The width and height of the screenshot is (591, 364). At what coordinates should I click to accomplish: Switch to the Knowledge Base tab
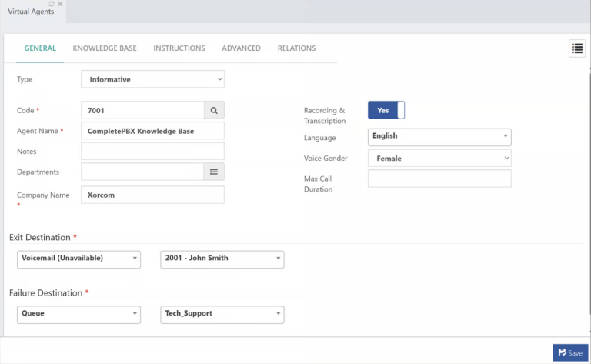pyautogui.click(x=105, y=48)
